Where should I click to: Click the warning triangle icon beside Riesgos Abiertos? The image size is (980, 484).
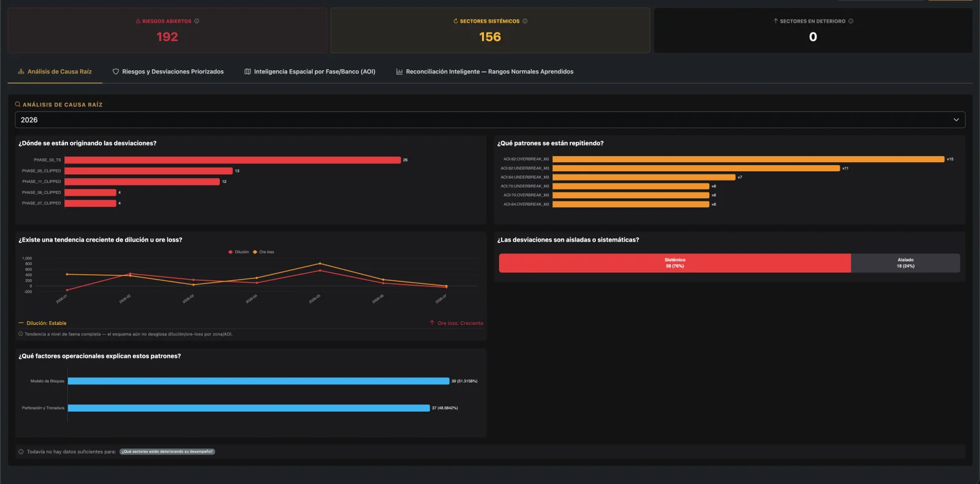point(138,21)
